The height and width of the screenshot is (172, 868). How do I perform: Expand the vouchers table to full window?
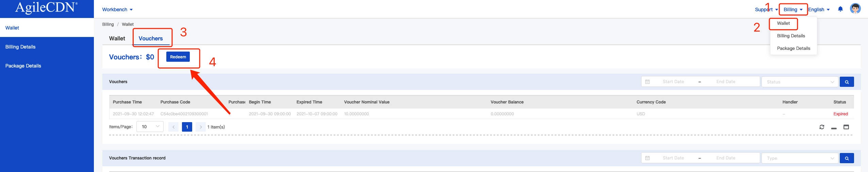pos(846,127)
